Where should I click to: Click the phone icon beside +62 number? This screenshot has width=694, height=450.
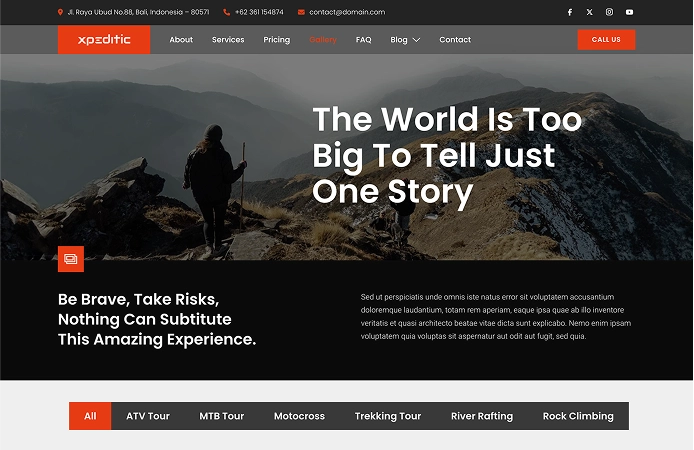click(x=227, y=12)
